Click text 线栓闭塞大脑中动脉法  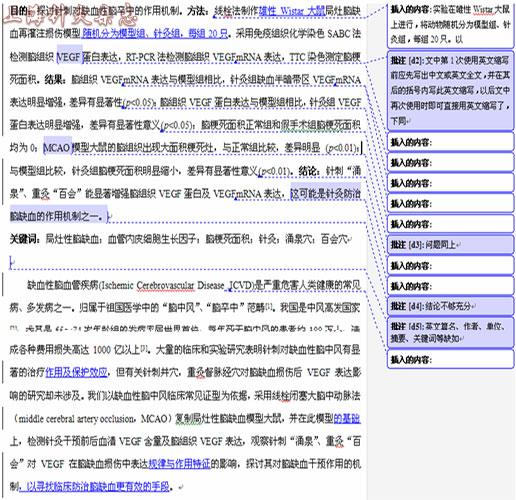pyautogui.click(x=316, y=395)
